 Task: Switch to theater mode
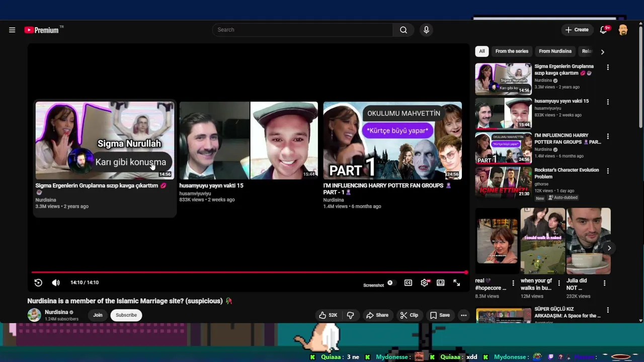point(440,283)
